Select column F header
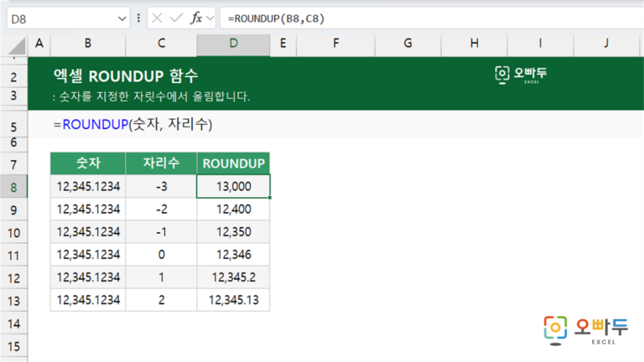This screenshot has width=644, height=362. coord(336,44)
